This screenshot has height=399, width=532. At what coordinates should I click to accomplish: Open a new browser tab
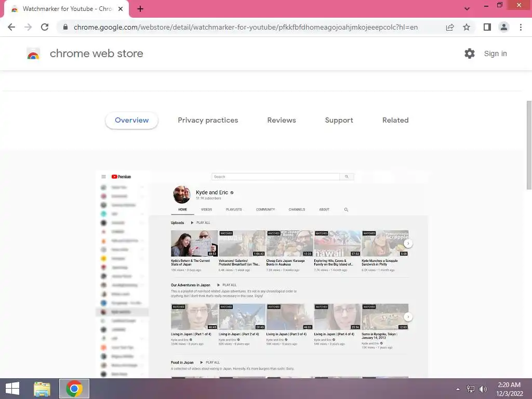(140, 9)
